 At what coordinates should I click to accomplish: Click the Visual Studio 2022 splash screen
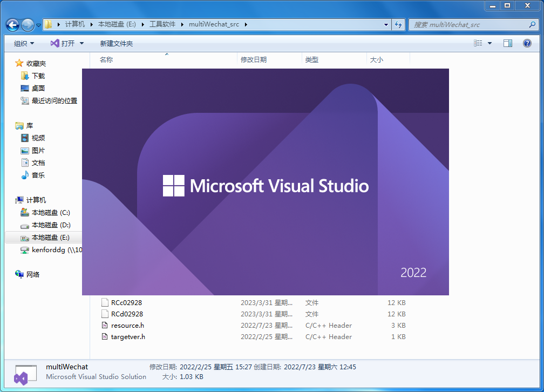coord(266,182)
